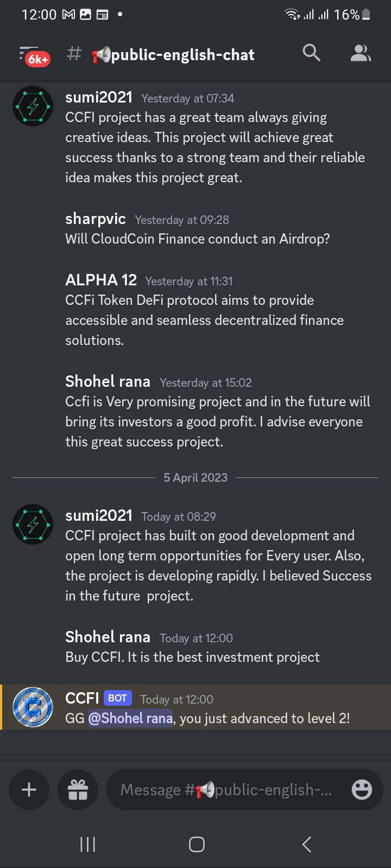This screenshot has width=391, height=868.
Task: Tap sumi2021's avatar on today's message
Action: click(x=33, y=525)
